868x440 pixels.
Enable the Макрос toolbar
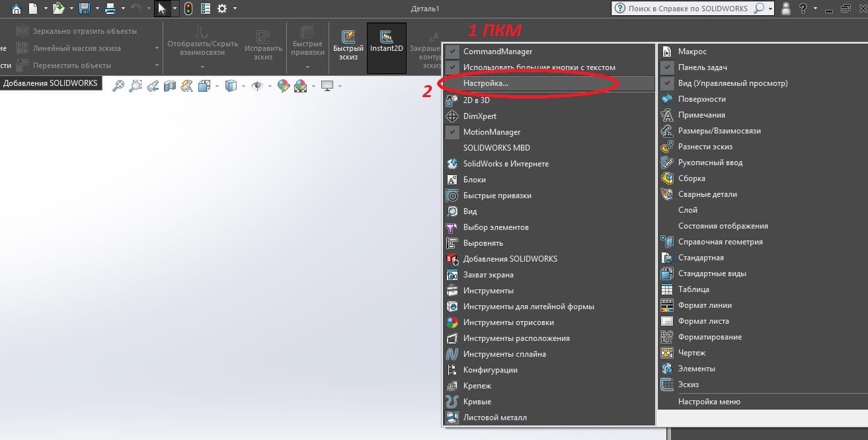[762, 52]
